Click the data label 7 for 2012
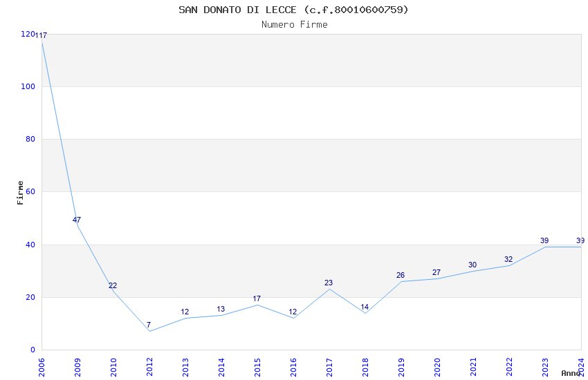Image resolution: width=588 pixels, height=380 pixels. click(x=149, y=325)
